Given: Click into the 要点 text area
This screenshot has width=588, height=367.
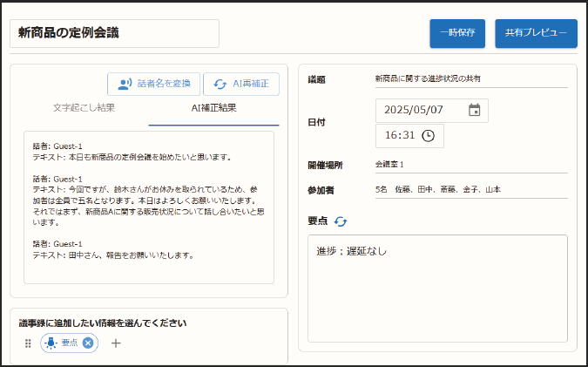Looking at the screenshot, I should click(437, 289).
